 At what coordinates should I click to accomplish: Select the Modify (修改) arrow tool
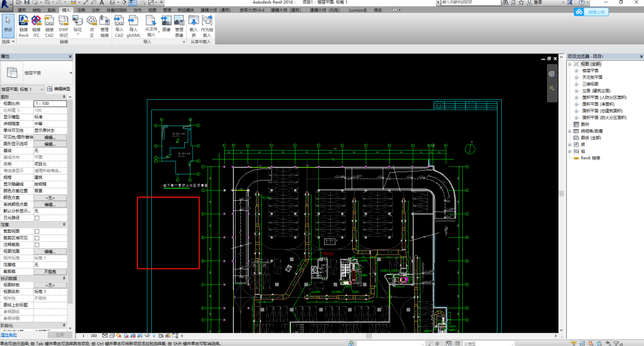[x=8, y=24]
